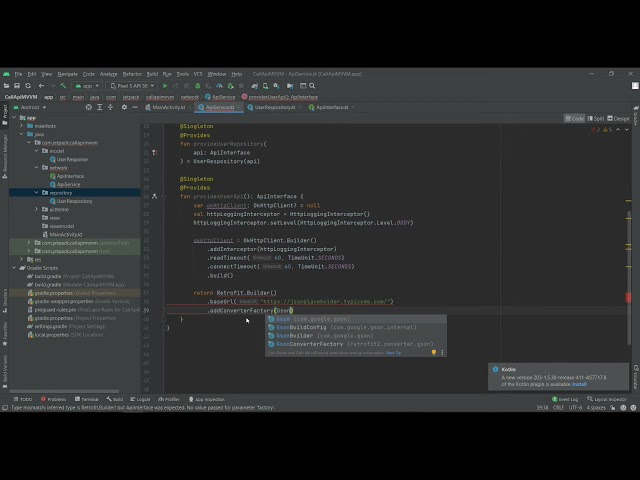Open the completion popup three-dots menu

[442, 353]
